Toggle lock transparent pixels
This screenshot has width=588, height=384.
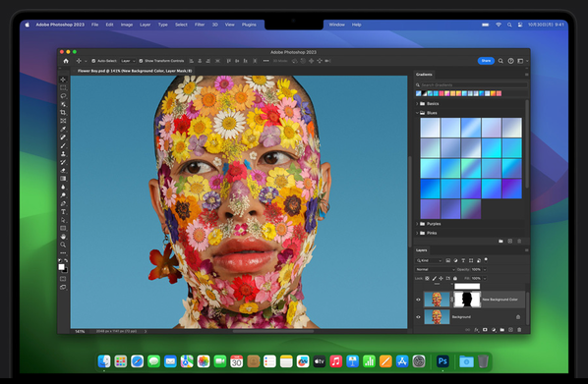click(427, 278)
